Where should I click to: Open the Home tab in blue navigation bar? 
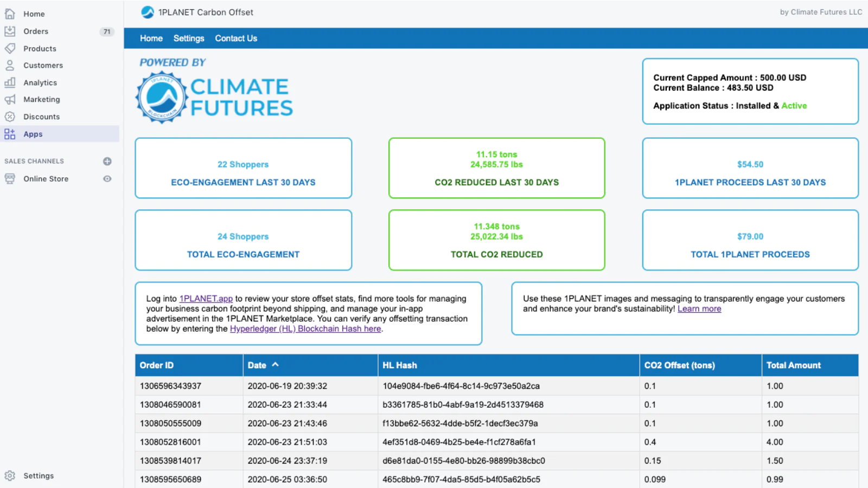[151, 38]
